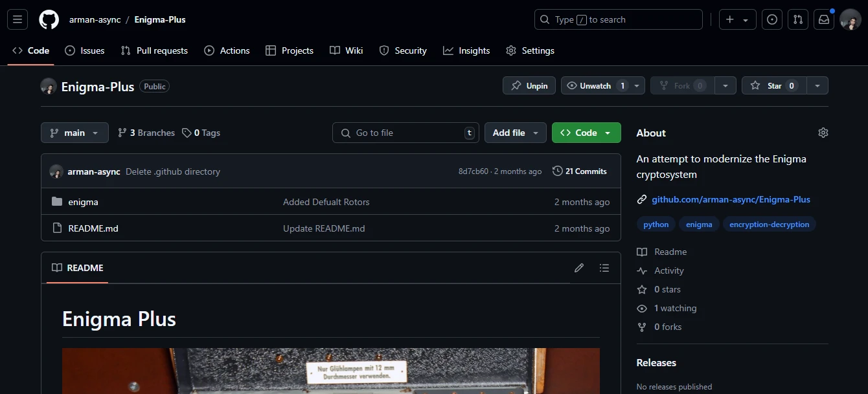Expand the main branch selector
868x394 pixels.
click(x=74, y=133)
